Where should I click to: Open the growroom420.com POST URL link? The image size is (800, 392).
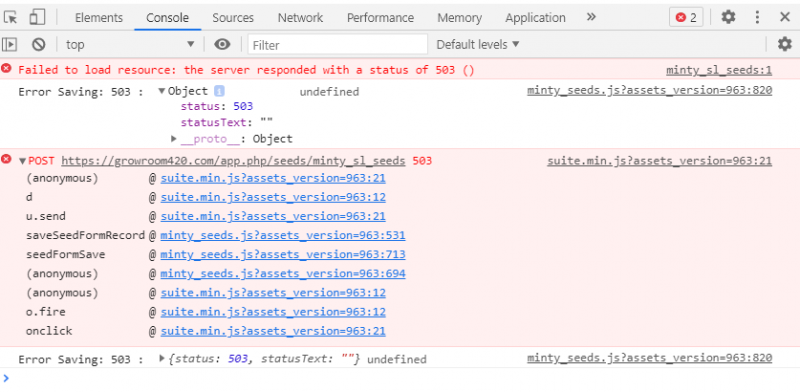click(233, 161)
